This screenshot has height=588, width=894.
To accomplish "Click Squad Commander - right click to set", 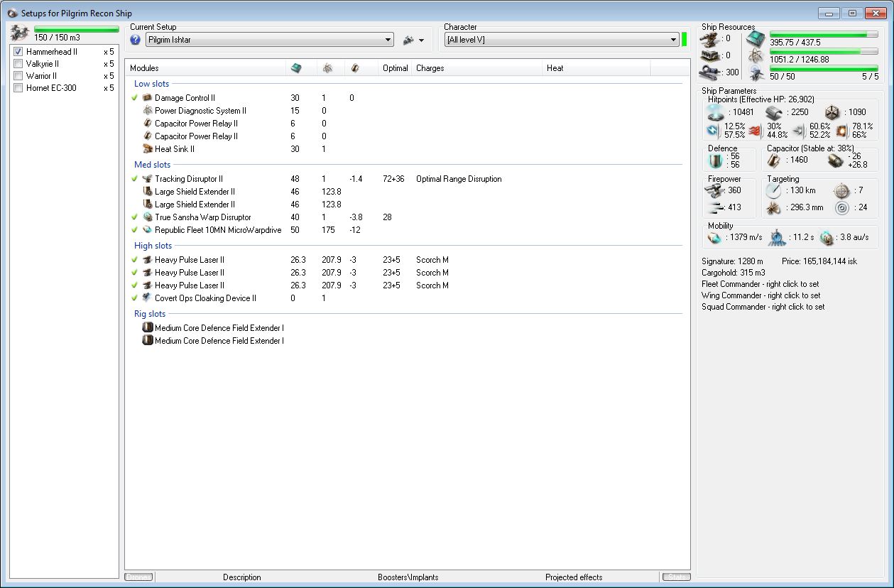I will coord(763,307).
